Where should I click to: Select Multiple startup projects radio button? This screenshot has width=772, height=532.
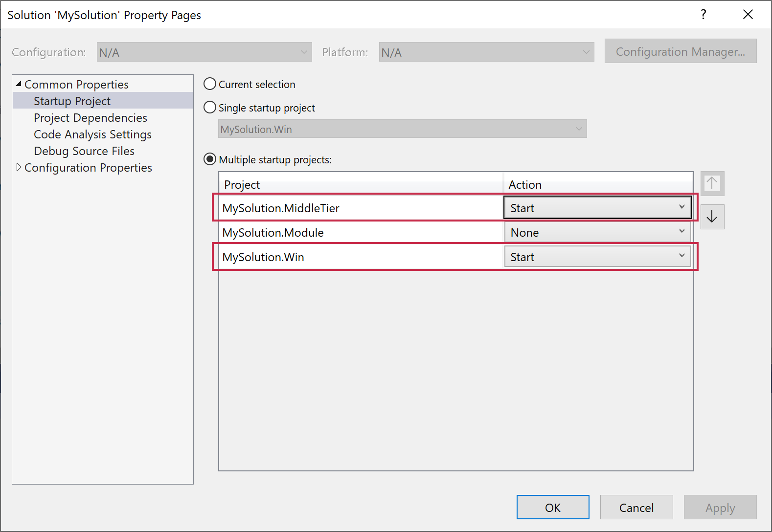(x=210, y=159)
